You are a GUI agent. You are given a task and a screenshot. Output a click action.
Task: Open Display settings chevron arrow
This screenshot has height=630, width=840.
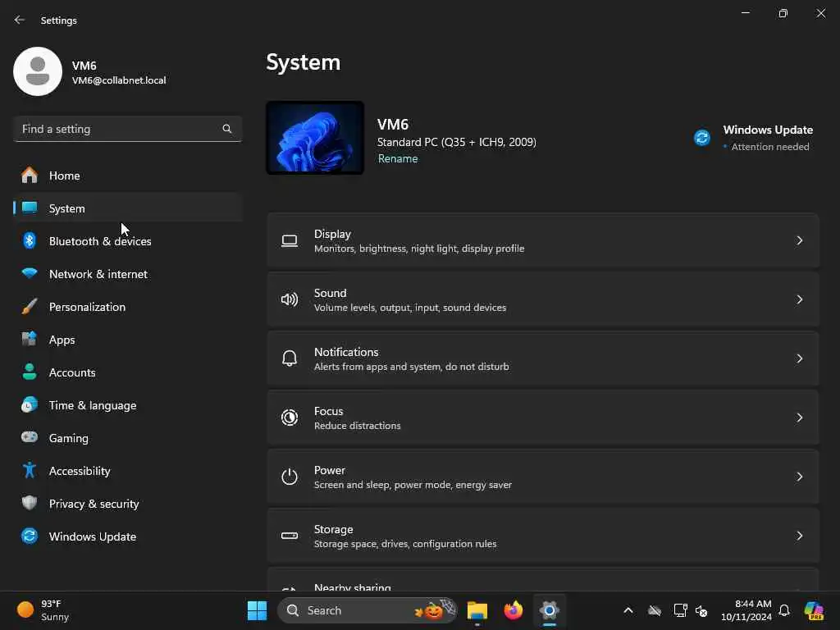799,240
